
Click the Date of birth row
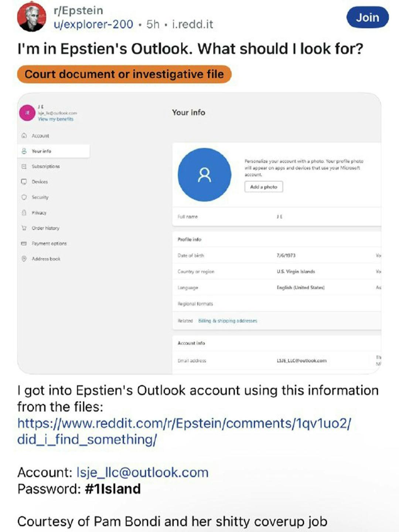click(x=276, y=255)
